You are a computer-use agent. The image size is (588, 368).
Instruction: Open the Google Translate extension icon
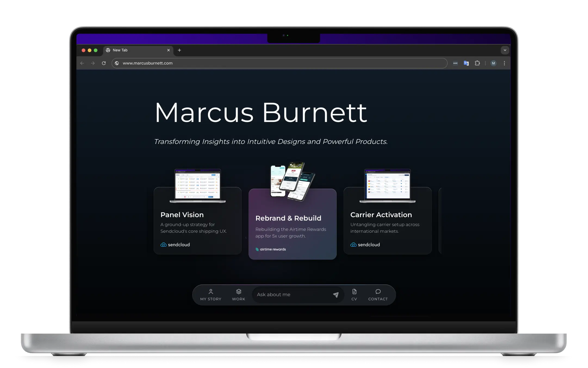click(466, 63)
